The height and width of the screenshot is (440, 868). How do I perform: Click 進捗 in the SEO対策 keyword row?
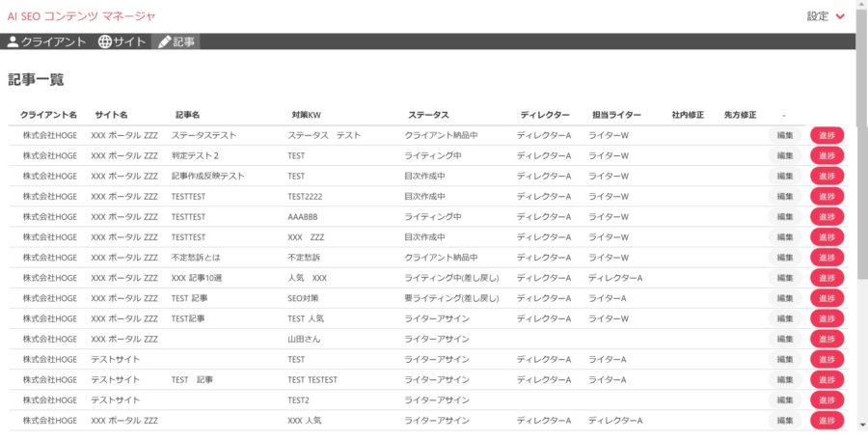click(x=827, y=298)
